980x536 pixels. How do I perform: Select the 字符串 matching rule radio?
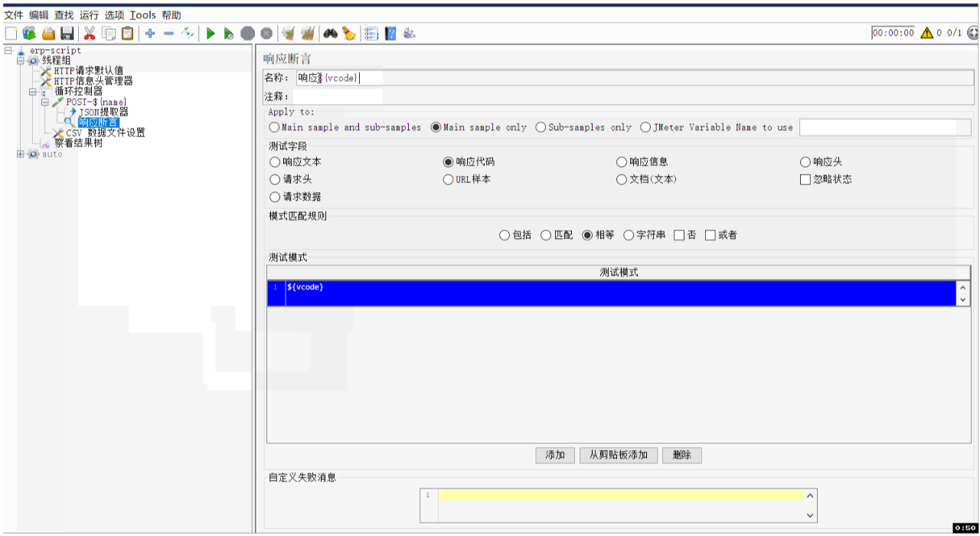[629, 235]
